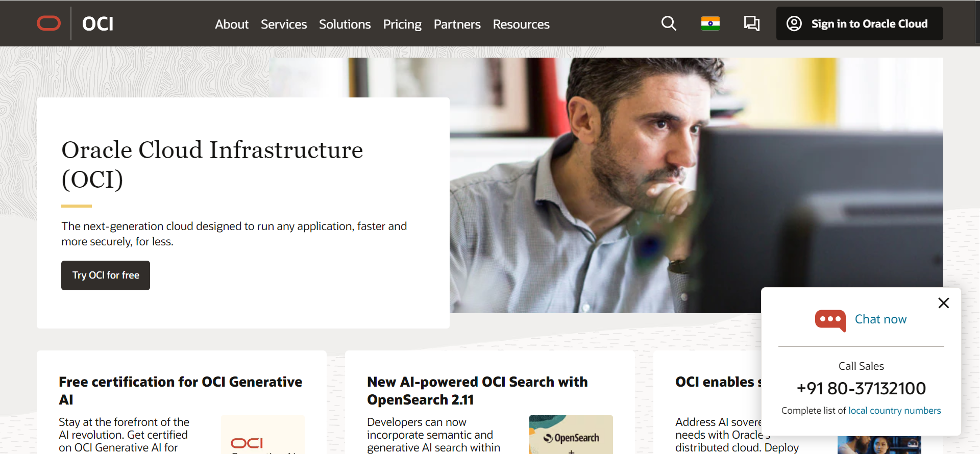Click Free certification for OCI Generative AI heading
This screenshot has width=980, height=454.
180,391
